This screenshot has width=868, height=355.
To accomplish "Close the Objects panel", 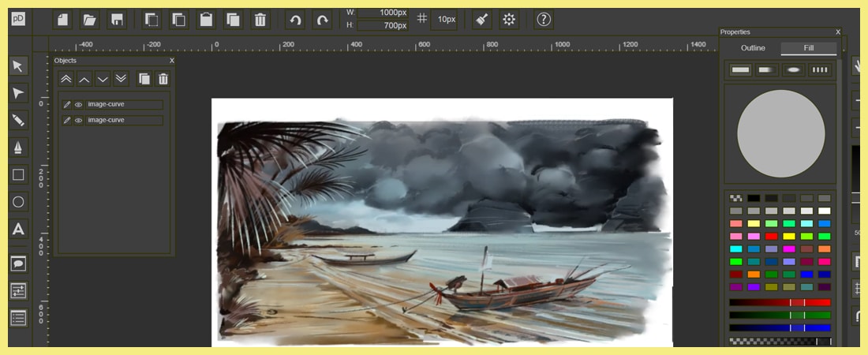I will pyautogui.click(x=171, y=61).
